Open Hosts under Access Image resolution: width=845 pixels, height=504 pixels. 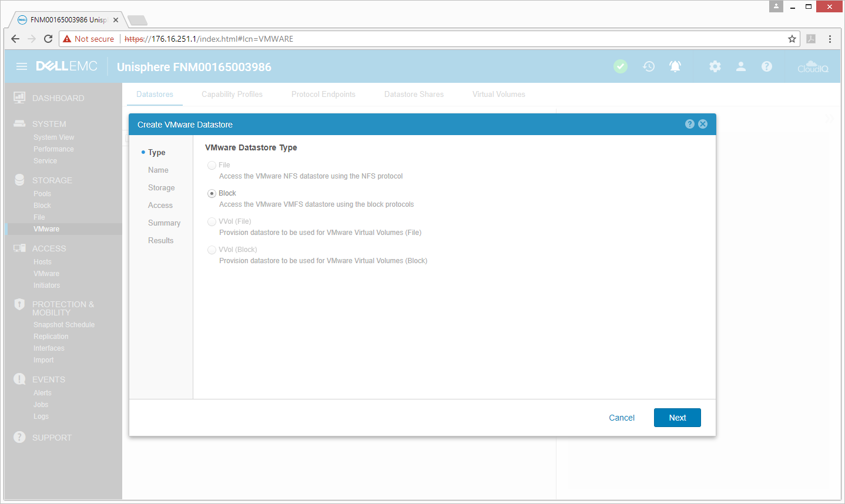click(42, 262)
